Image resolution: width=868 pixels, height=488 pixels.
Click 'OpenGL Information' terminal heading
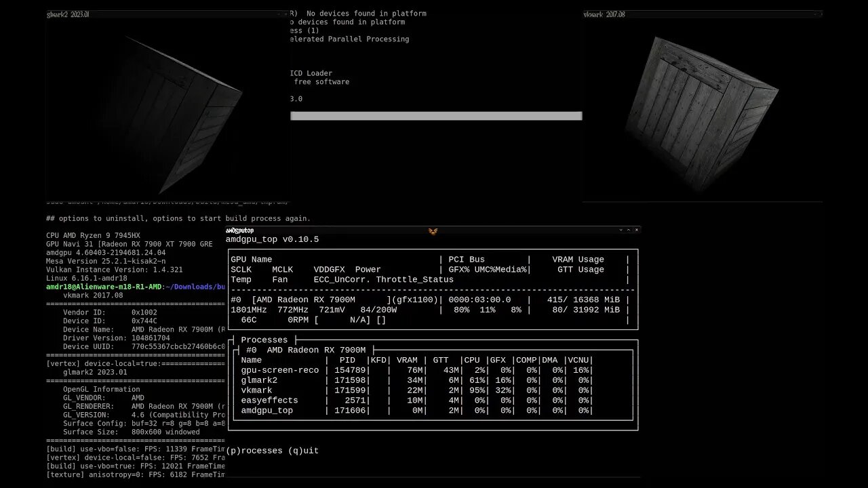click(102, 390)
